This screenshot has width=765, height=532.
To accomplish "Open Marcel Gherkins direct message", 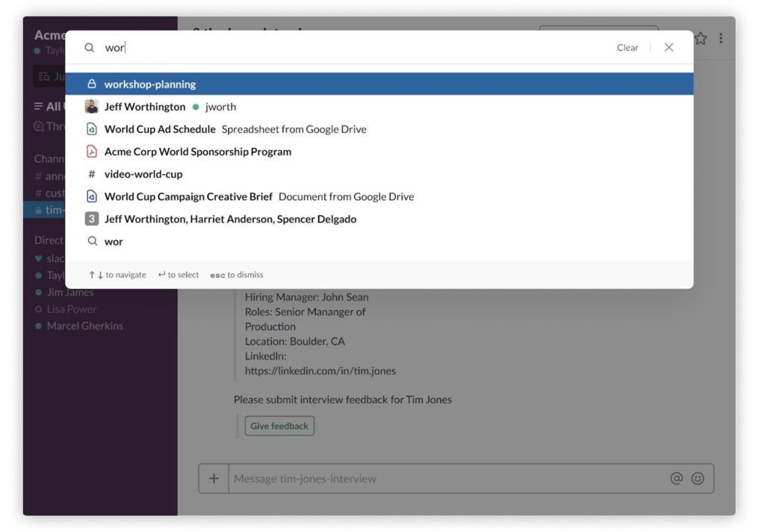I will click(85, 326).
